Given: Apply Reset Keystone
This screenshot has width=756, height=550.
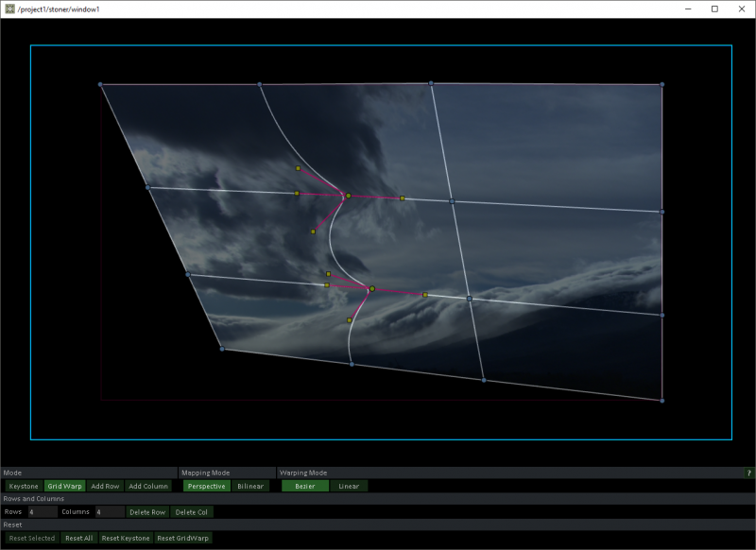Looking at the screenshot, I should (x=127, y=537).
